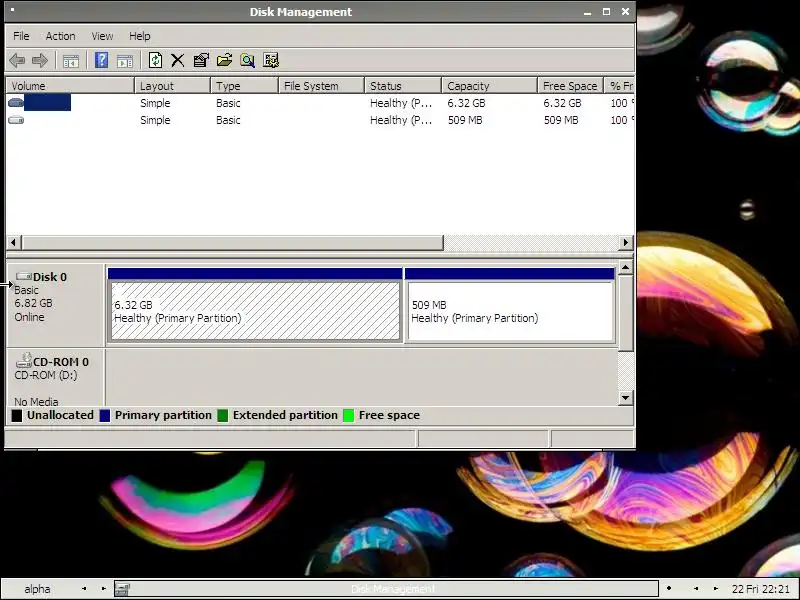Click the settings list toolbar icon

pyautogui.click(x=271, y=60)
